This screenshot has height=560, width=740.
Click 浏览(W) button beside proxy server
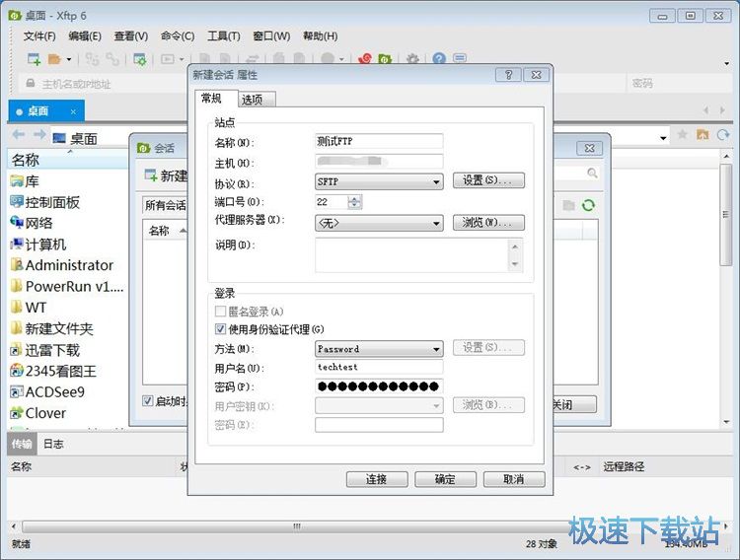488,222
